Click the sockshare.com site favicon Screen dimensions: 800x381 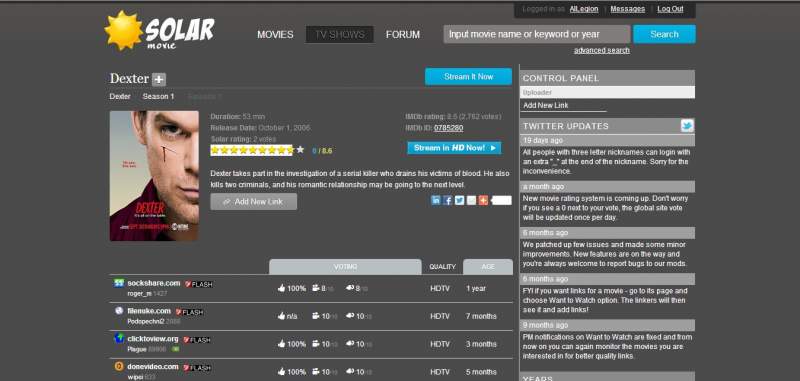click(x=119, y=283)
